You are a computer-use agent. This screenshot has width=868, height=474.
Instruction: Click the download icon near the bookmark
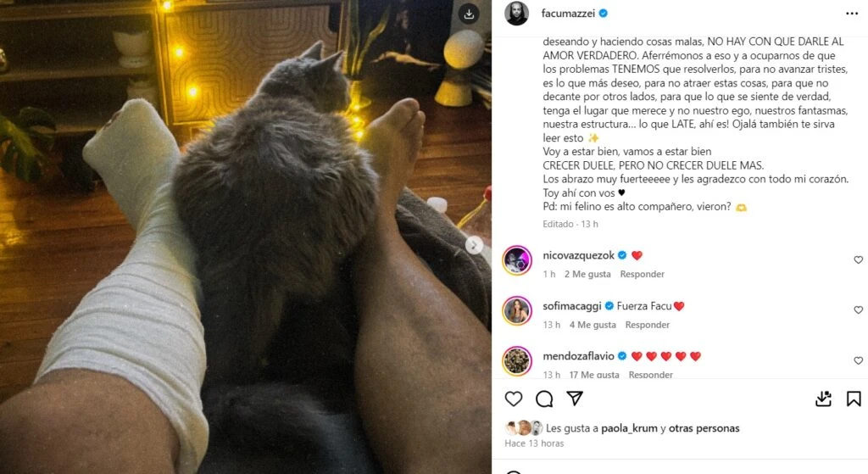pyautogui.click(x=823, y=399)
